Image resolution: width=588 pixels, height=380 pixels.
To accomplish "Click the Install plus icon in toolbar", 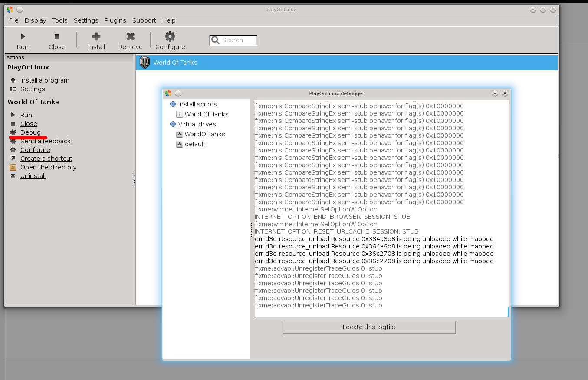I will (96, 36).
